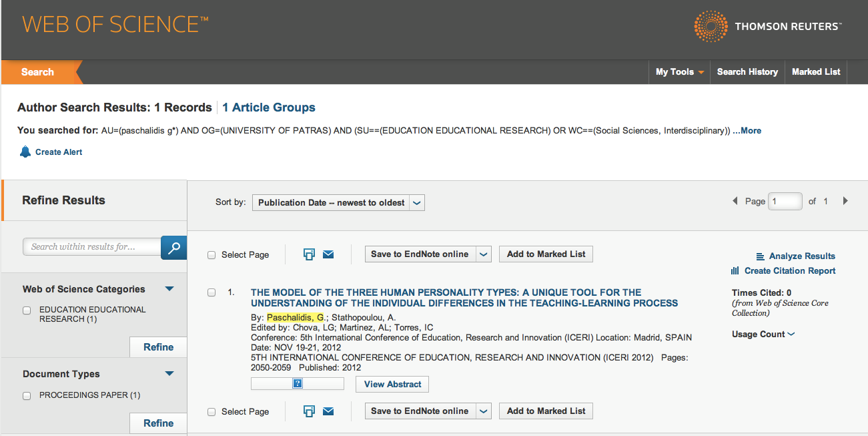The height and width of the screenshot is (436, 868).
Task: Open Save to EndNote online dropdown below record
Action: coord(484,411)
